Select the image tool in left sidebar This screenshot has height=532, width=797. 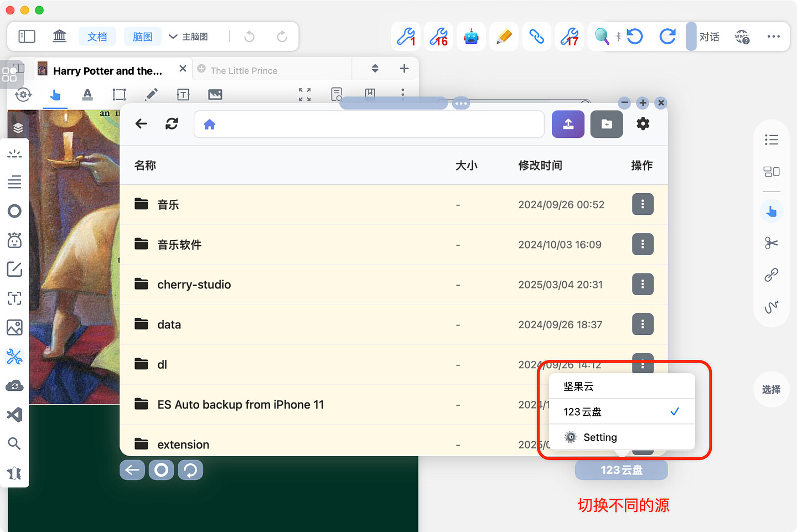(x=14, y=328)
